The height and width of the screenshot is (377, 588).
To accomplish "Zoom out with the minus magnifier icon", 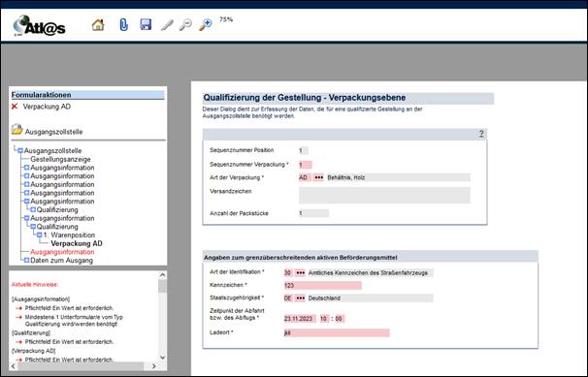I will coord(185,24).
